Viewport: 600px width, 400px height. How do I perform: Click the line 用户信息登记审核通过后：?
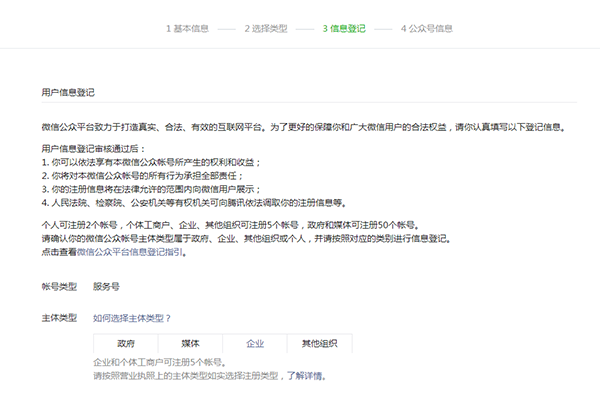click(x=93, y=149)
